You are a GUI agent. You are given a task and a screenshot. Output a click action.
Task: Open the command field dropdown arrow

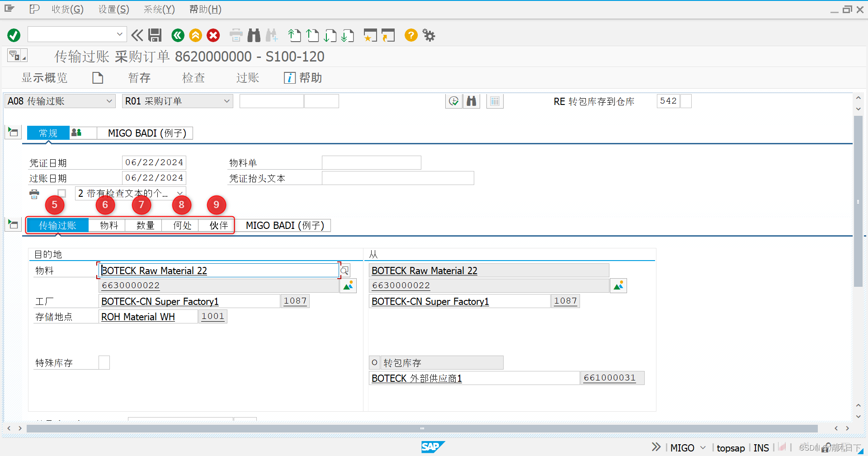(x=119, y=34)
